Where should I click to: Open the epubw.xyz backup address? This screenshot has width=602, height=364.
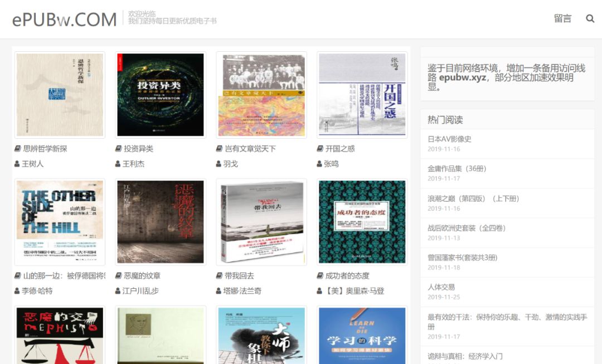pos(463,77)
